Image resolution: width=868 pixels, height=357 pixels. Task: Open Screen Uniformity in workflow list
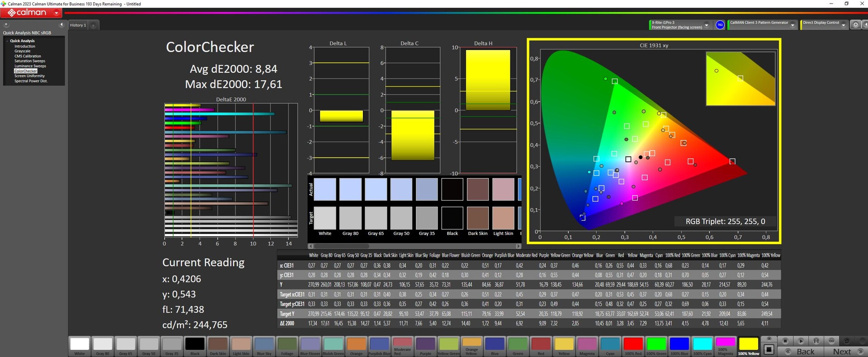tap(29, 76)
